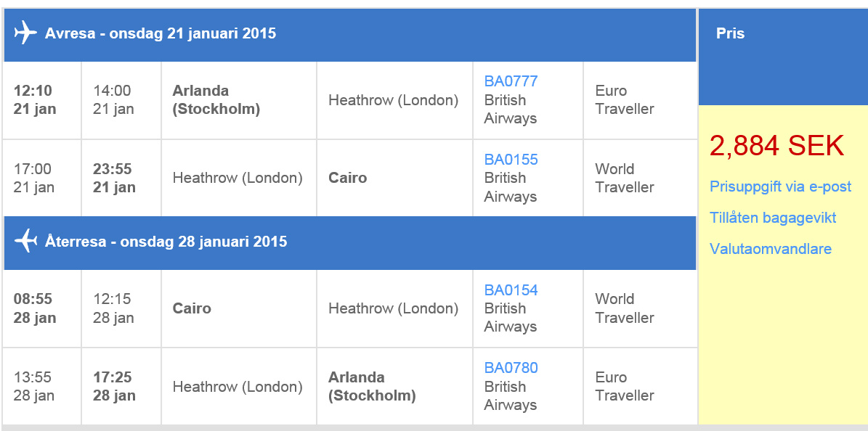
Task: Click Arlanda (Stockholm) origin in outbound flight
Action: (x=216, y=100)
